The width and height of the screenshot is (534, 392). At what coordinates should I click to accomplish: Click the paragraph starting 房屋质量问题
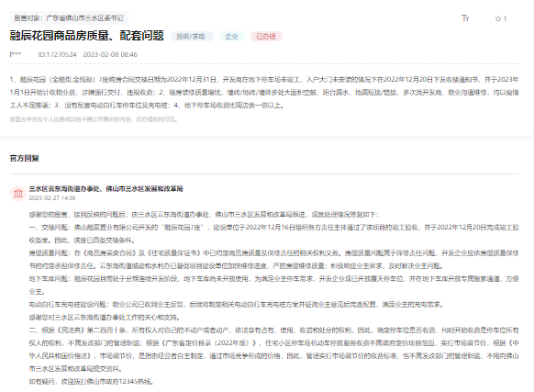[x=273, y=260]
